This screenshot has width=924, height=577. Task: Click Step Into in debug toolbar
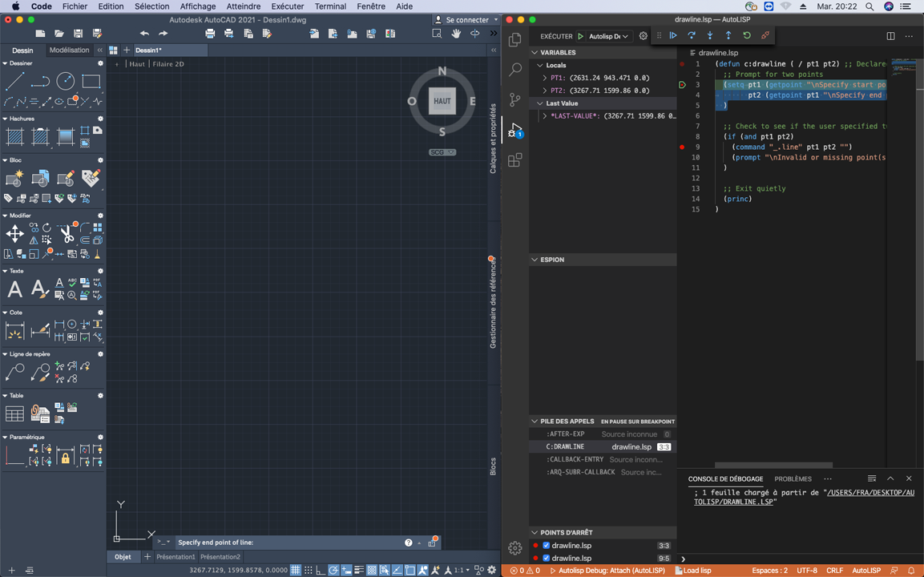point(709,35)
